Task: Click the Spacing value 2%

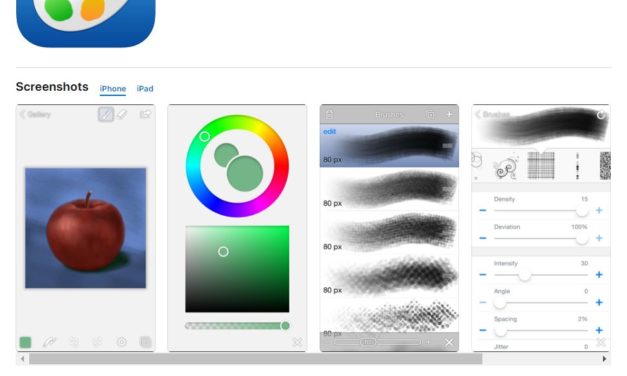Action: (x=583, y=319)
